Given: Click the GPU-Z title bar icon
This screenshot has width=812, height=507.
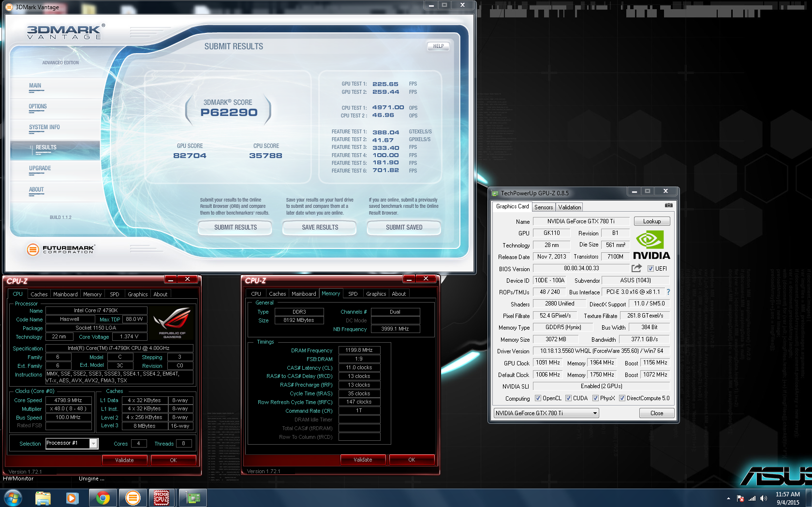Looking at the screenshot, I should 495,193.
